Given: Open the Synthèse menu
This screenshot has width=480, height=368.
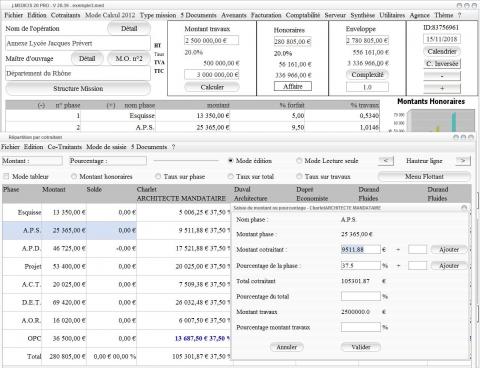Looking at the screenshot, I should tap(362, 15).
